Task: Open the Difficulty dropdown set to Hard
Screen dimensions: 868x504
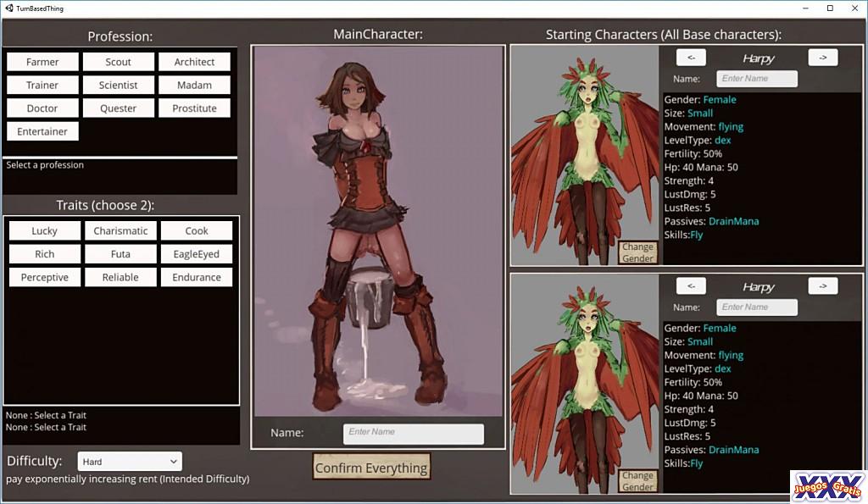Action: tap(129, 462)
